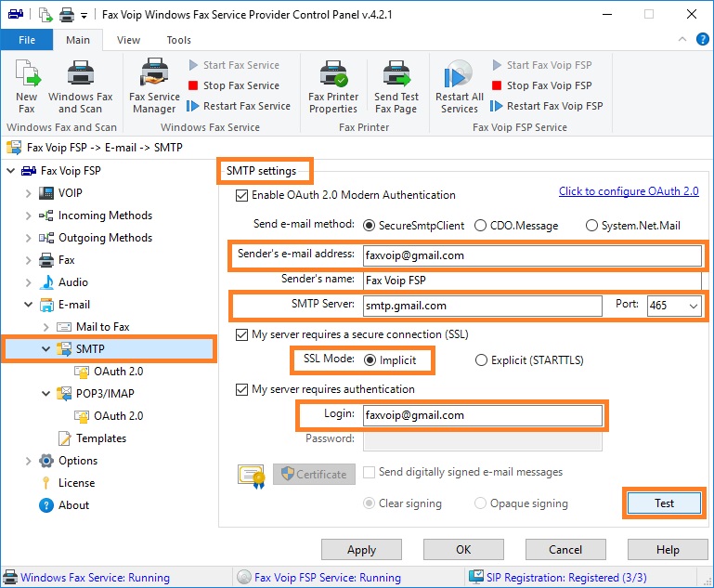Click the quick access printer icon in the title bar
714x588 pixels.
coord(67,15)
